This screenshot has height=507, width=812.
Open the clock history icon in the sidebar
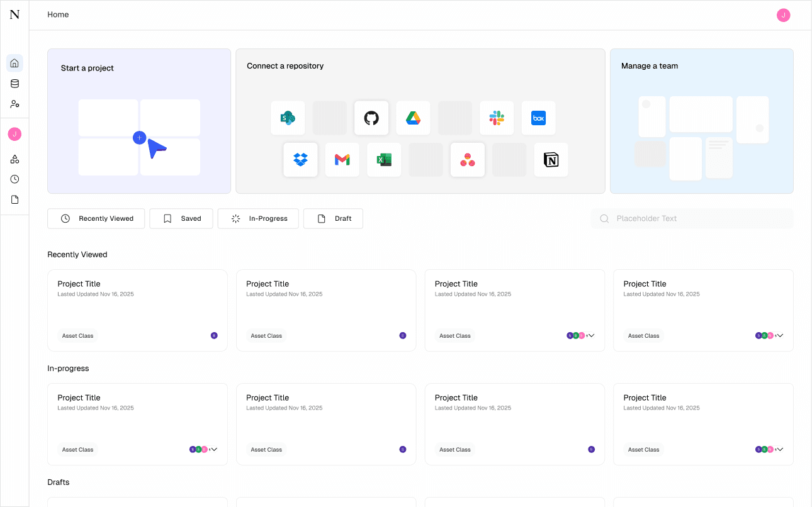[14, 179]
